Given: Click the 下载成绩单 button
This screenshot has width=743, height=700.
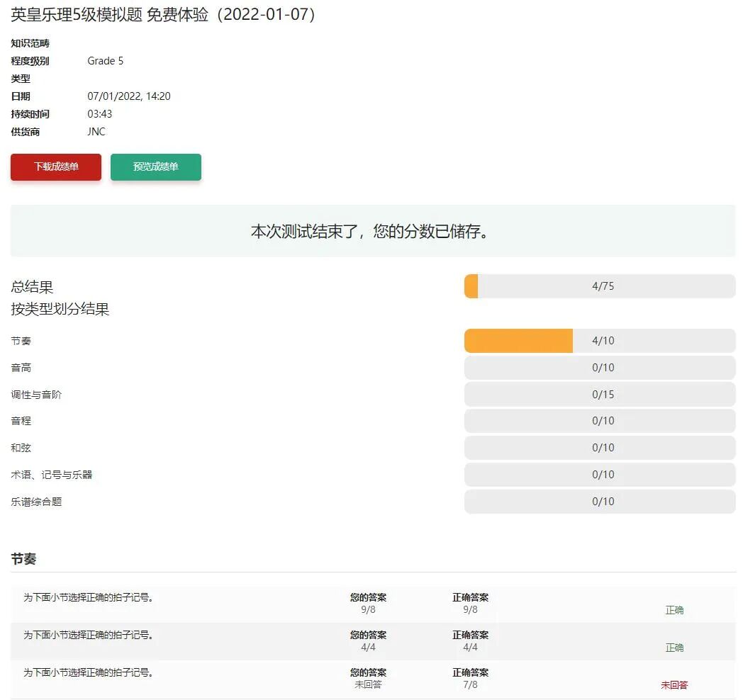Looking at the screenshot, I should point(55,166).
